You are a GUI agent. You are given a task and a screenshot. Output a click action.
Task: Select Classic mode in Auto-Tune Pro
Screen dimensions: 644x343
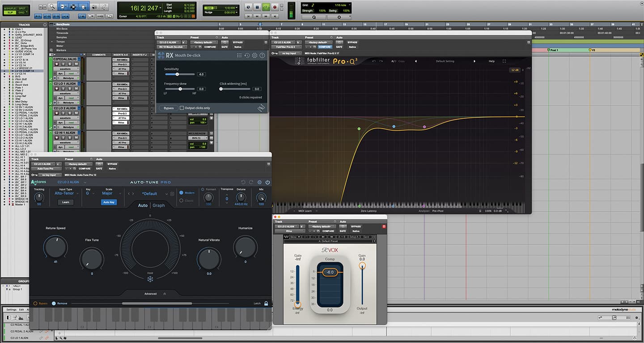coord(182,200)
